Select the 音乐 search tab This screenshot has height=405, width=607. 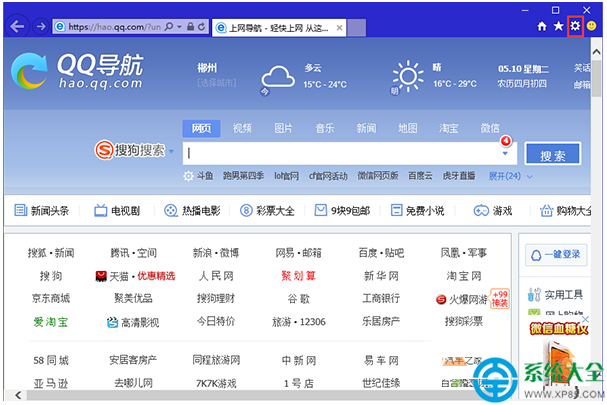click(325, 128)
